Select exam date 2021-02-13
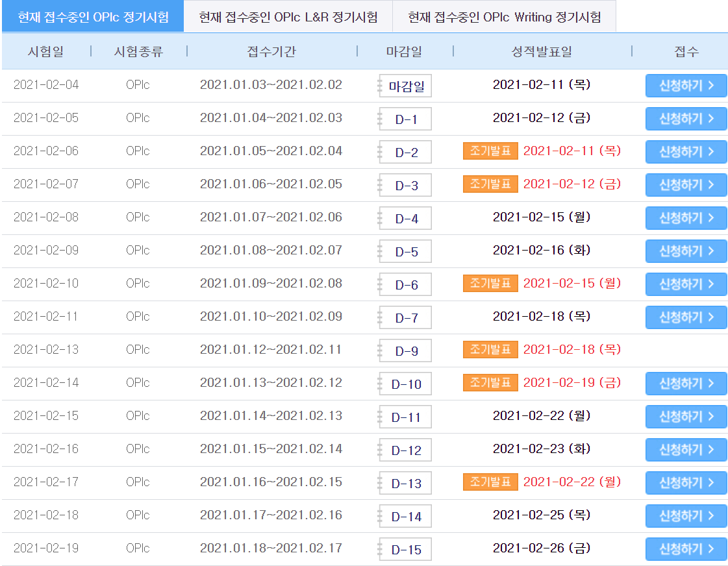This screenshot has height=566, width=728. (x=46, y=349)
